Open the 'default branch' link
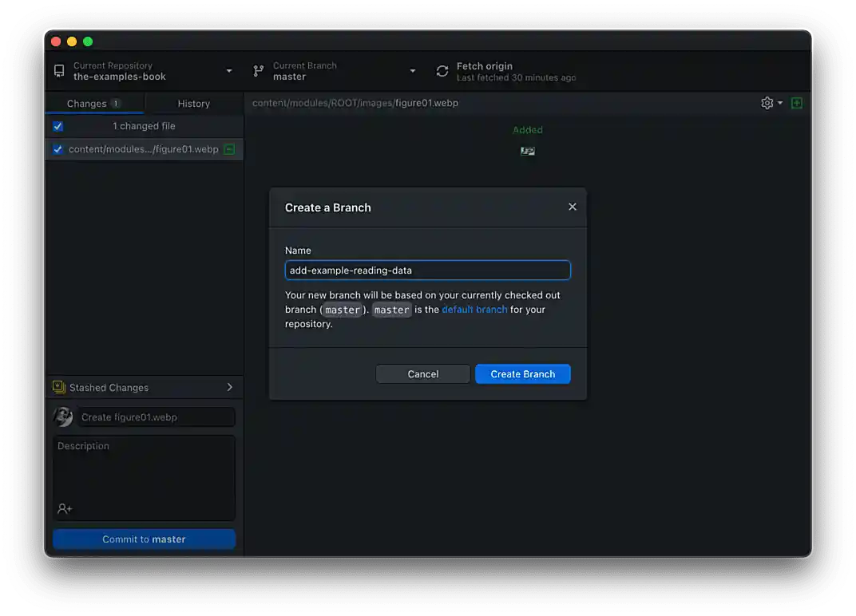 (x=474, y=310)
